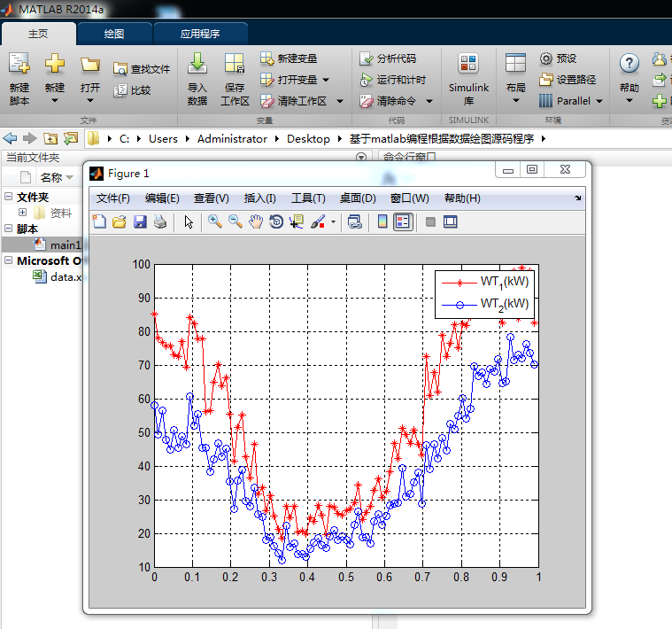Open Current Folder panel actions button
The image size is (672, 629).
click(361, 157)
